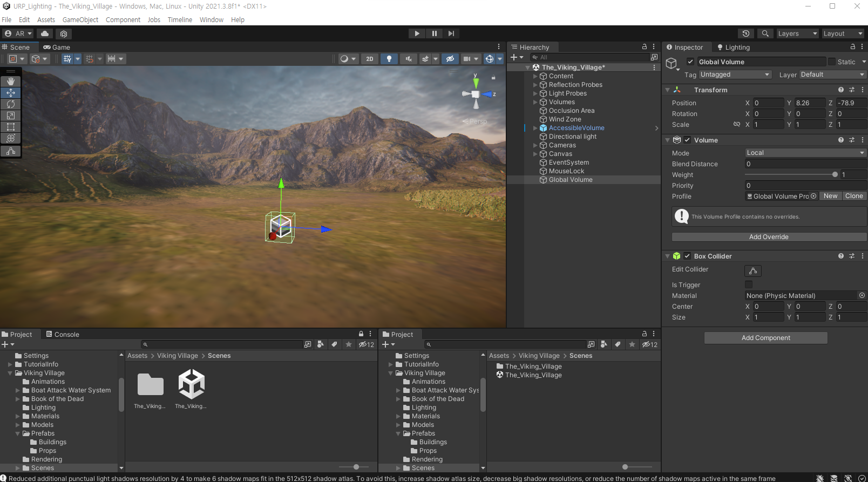Screen dimensions: 868x482
Task: Open the global search icon
Action: [x=765, y=33]
